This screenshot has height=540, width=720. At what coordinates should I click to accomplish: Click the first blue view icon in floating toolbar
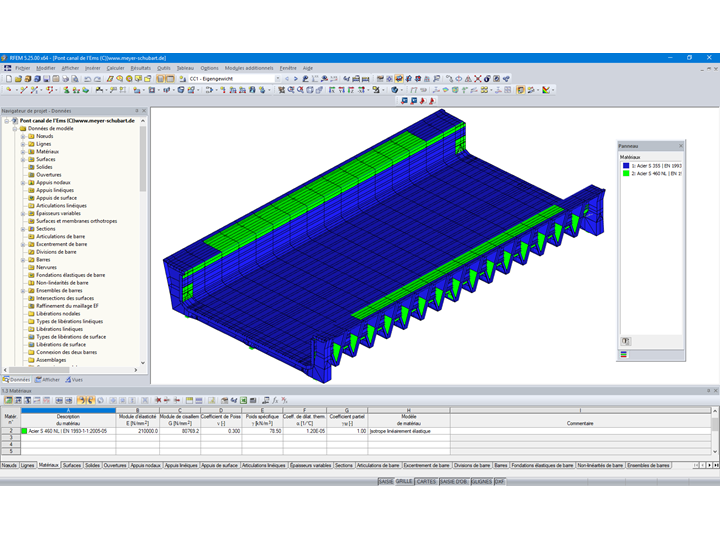tap(404, 101)
